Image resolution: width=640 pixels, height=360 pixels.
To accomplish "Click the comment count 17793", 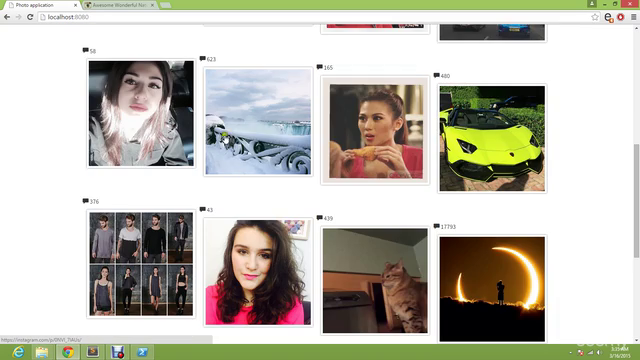I will tap(448, 227).
